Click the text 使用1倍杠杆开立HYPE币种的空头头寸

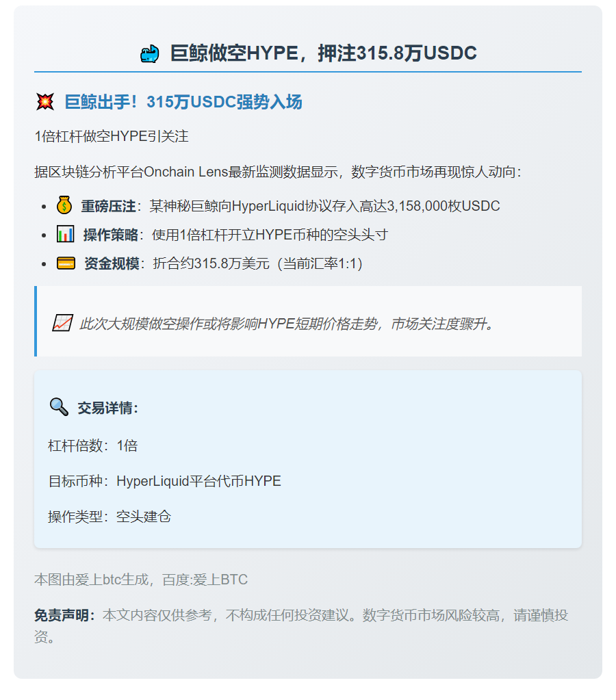[270, 235]
